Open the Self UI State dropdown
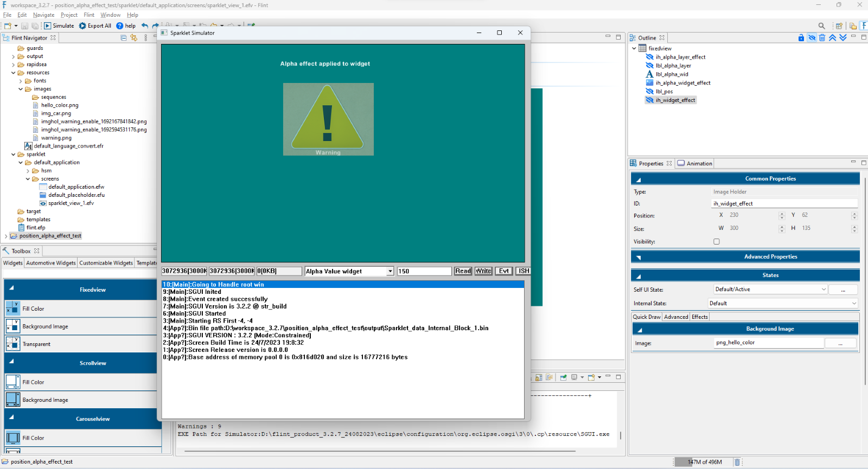 (x=824, y=290)
